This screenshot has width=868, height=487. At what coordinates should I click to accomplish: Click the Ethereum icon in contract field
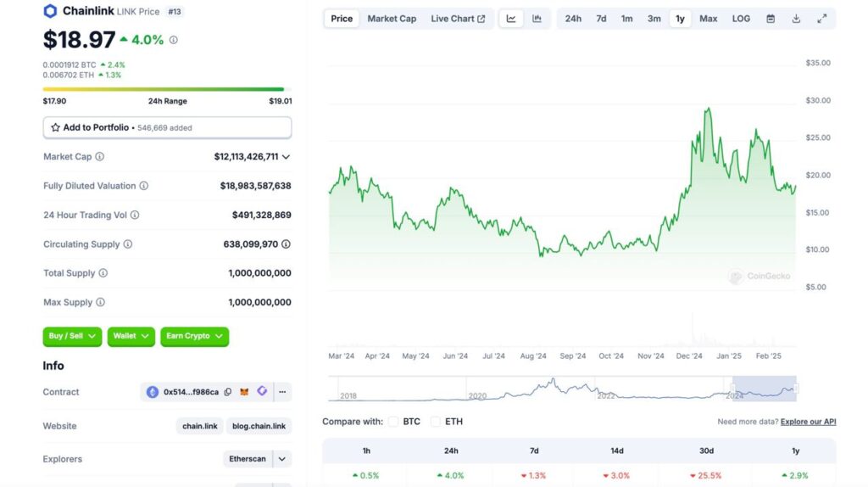point(153,392)
